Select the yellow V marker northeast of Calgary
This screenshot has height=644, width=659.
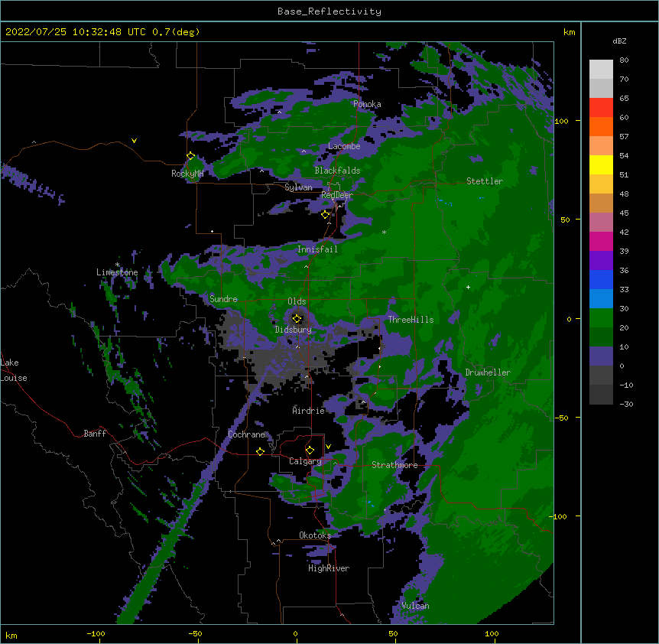point(328,447)
